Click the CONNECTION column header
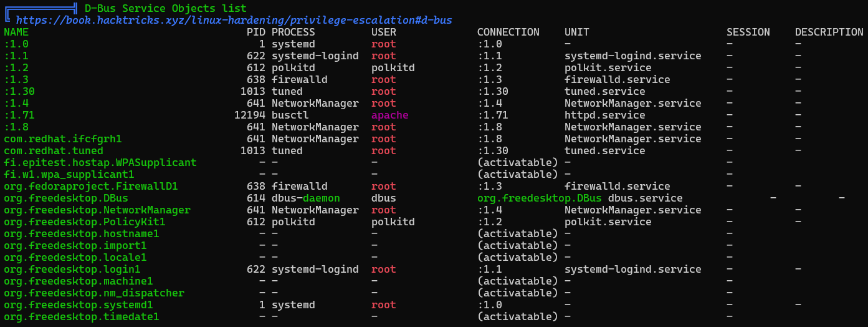 [508, 32]
